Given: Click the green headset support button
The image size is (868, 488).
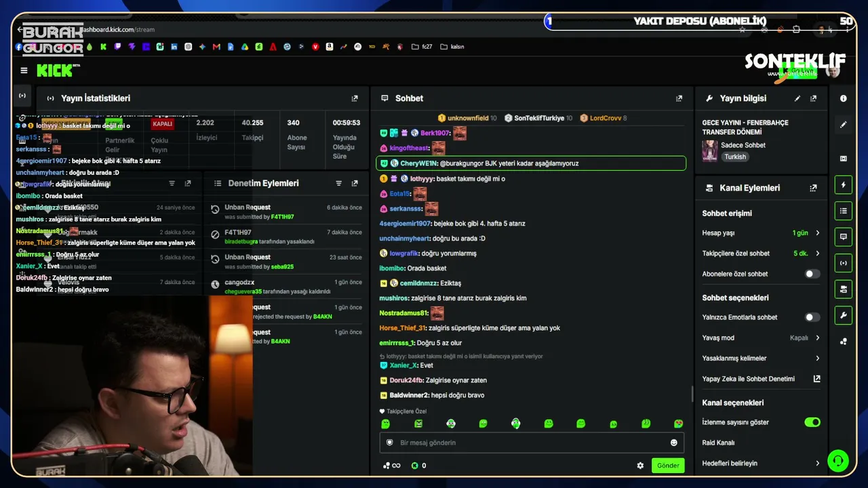Looking at the screenshot, I should tap(838, 461).
